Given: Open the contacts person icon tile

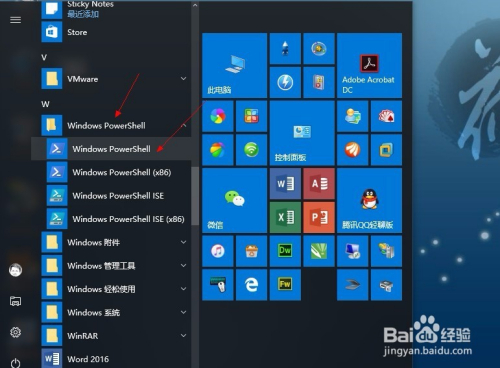Looking at the screenshot, I should [353, 116].
